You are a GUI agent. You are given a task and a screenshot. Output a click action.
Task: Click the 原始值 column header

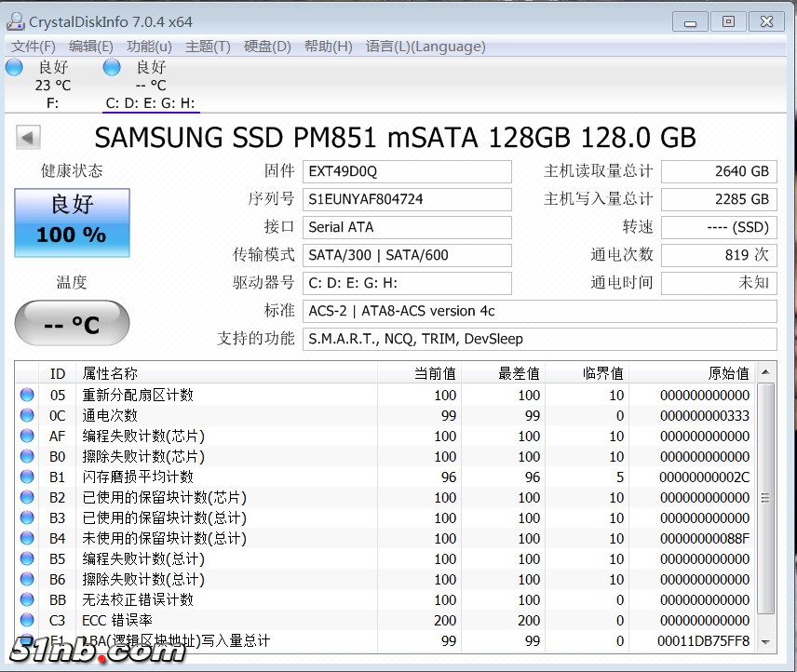[x=728, y=373]
